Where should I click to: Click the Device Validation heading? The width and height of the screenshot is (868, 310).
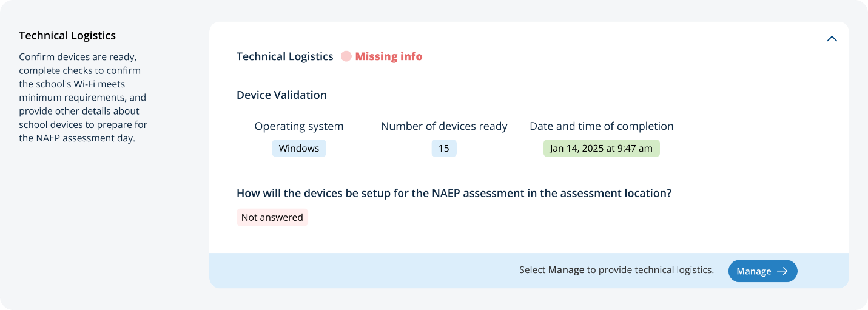(281, 95)
